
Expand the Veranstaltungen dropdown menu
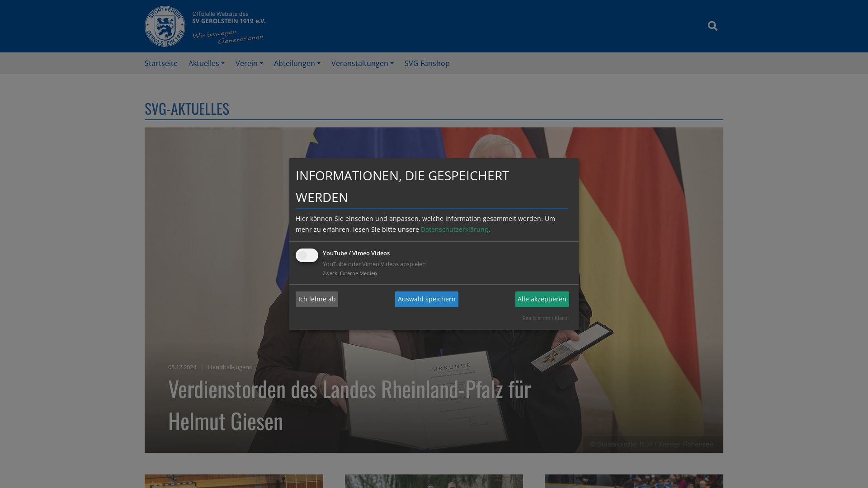tap(363, 63)
